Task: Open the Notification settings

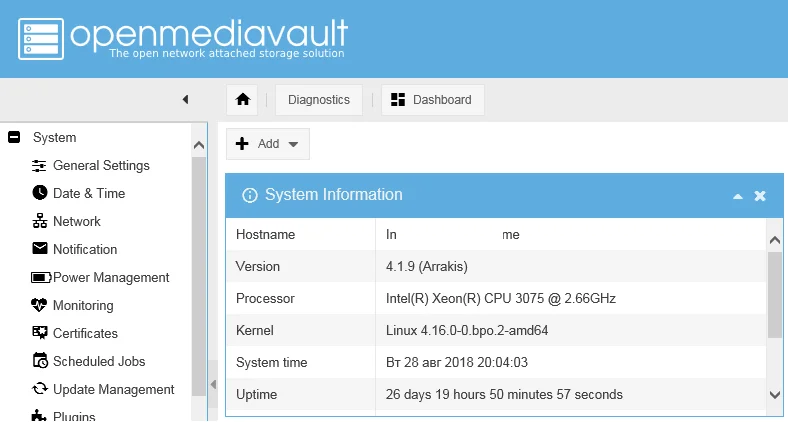Action: (x=85, y=249)
